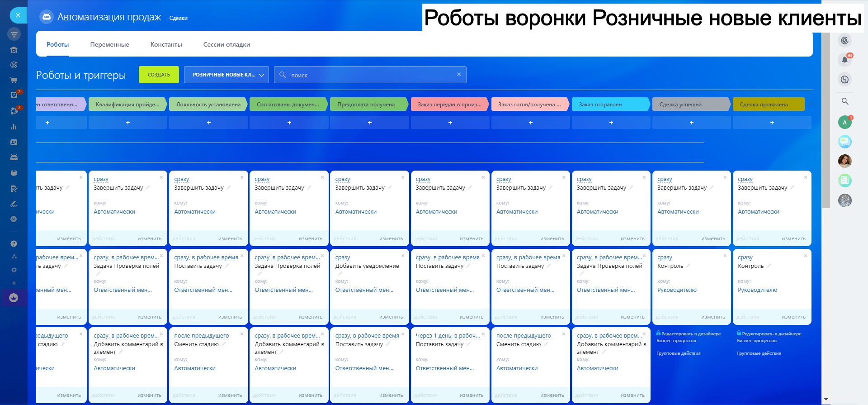The image size is (868, 405).
Task: Select the Сделка провалена stage header
Action: click(x=769, y=105)
